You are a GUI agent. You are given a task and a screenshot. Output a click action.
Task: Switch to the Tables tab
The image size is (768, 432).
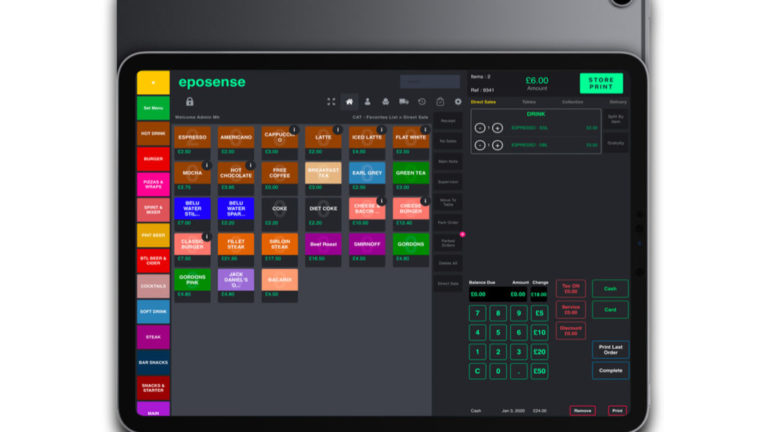tap(529, 102)
